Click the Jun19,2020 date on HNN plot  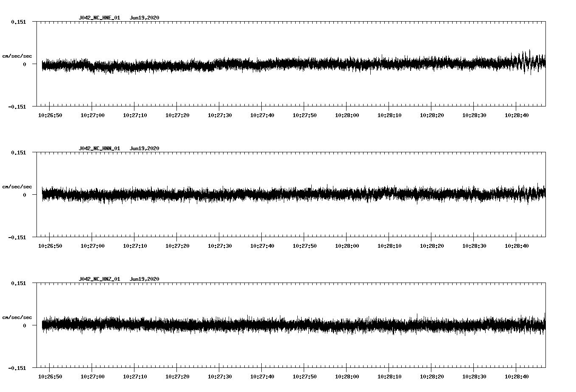click(x=145, y=148)
